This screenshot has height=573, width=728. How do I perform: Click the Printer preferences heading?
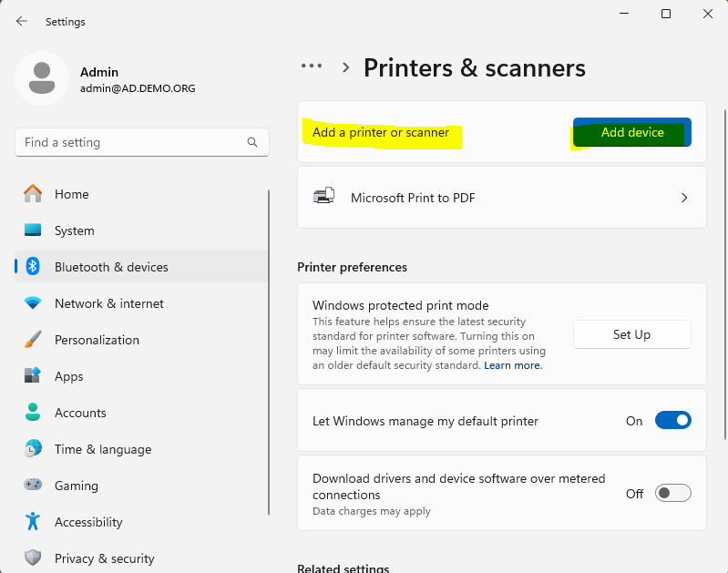[x=352, y=267]
